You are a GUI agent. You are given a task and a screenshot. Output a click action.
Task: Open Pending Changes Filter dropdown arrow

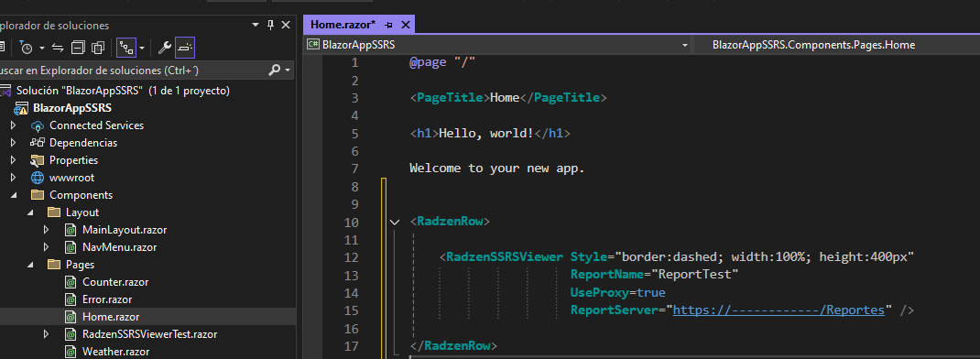42,48
